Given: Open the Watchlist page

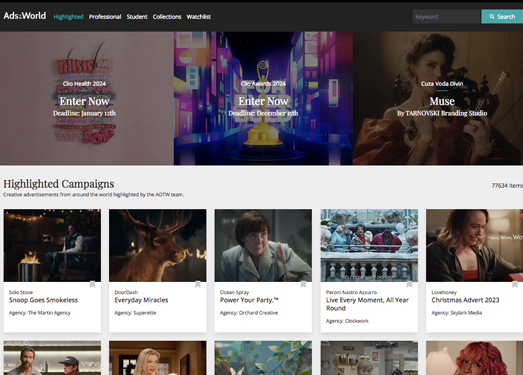Looking at the screenshot, I should [x=198, y=17].
